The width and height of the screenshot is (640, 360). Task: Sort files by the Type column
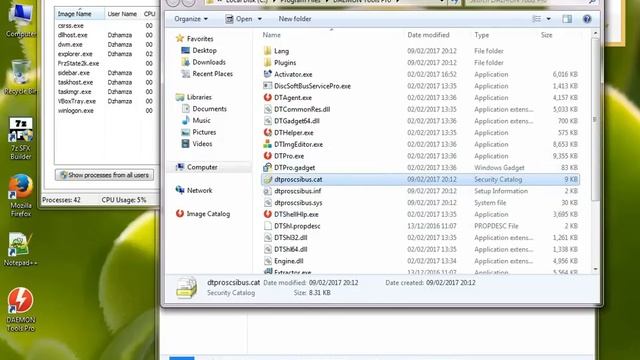[482, 35]
